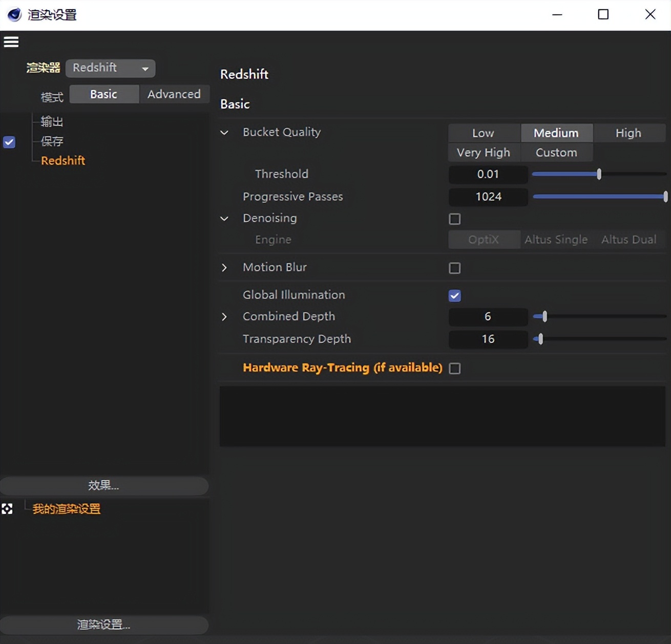The image size is (671, 644).
Task: Expand the Combined Depth section
Action: 224,317
